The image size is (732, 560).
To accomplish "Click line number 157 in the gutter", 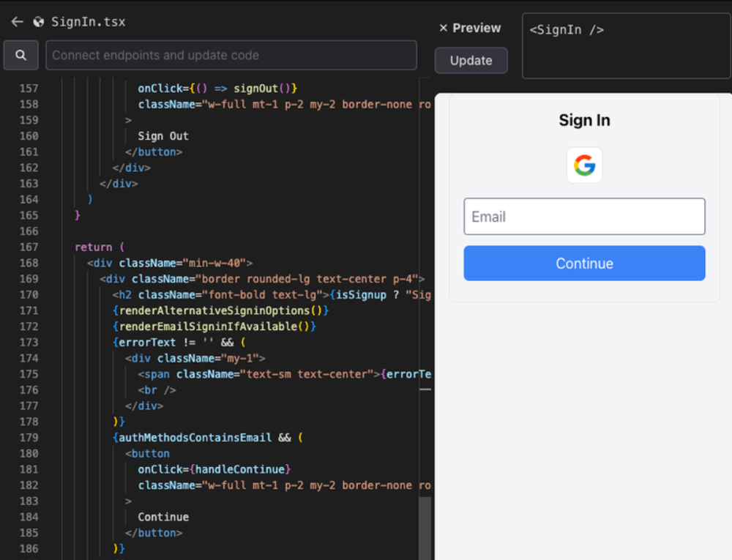I will tap(29, 88).
